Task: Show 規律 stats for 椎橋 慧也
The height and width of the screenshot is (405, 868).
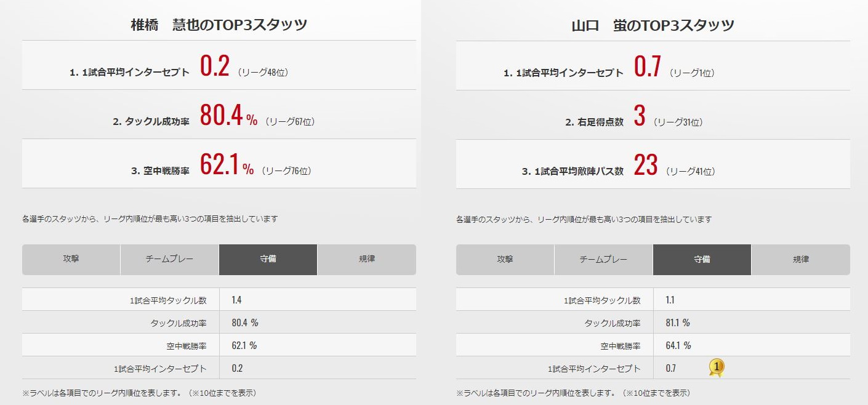Action: coord(367,259)
